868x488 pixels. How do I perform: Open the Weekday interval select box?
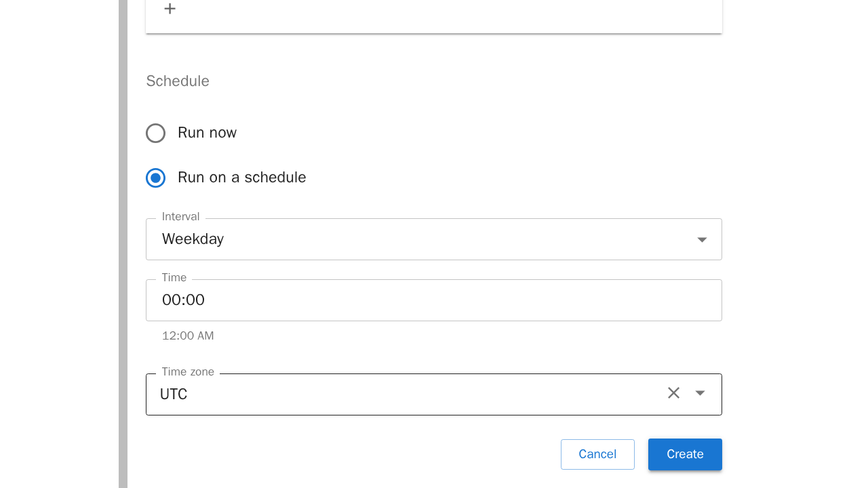pyautogui.click(x=420, y=239)
